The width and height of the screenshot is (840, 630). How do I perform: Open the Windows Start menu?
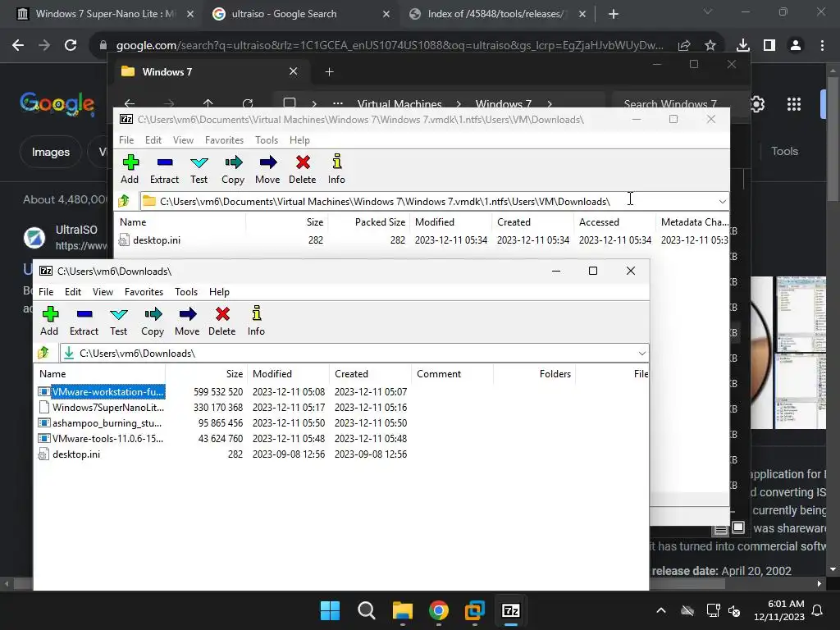(x=330, y=610)
